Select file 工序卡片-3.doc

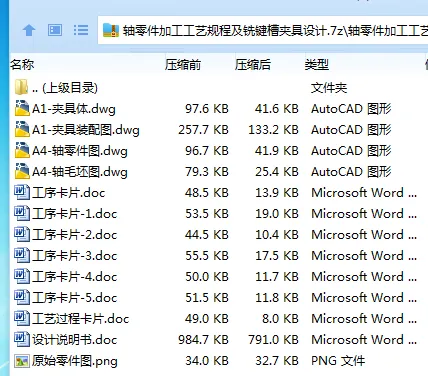click(75, 256)
